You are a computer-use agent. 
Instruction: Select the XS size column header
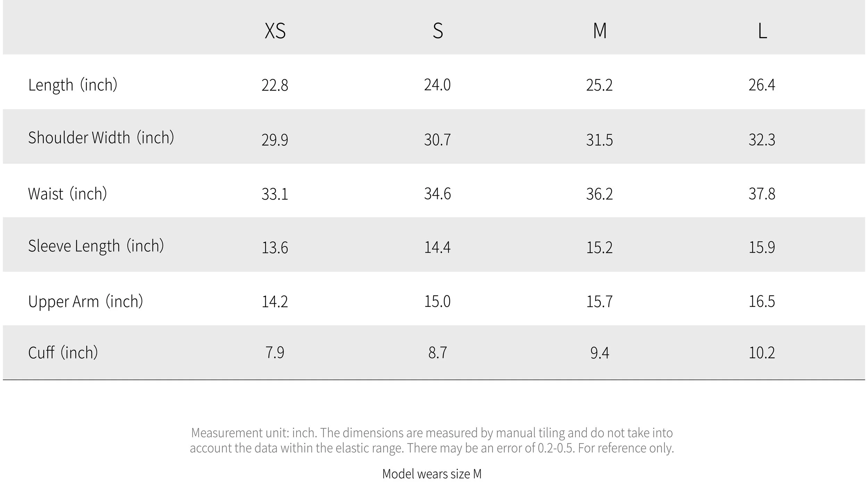pyautogui.click(x=275, y=31)
